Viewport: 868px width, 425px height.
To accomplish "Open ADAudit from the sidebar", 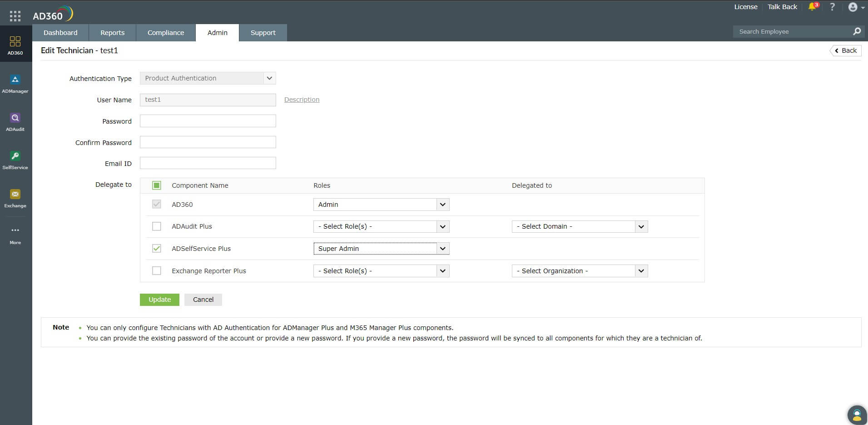I will [x=15, y=122].
